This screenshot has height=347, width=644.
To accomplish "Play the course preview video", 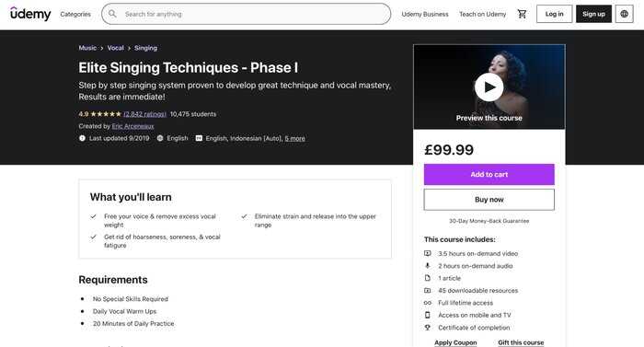I will [489, 87].
